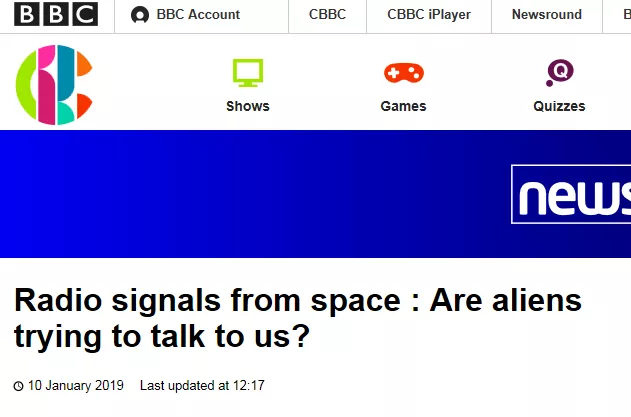The width and height of the screenshot is (631, 417).
Task: Click the green TV Shows icon
Action: tap(248, 72)
